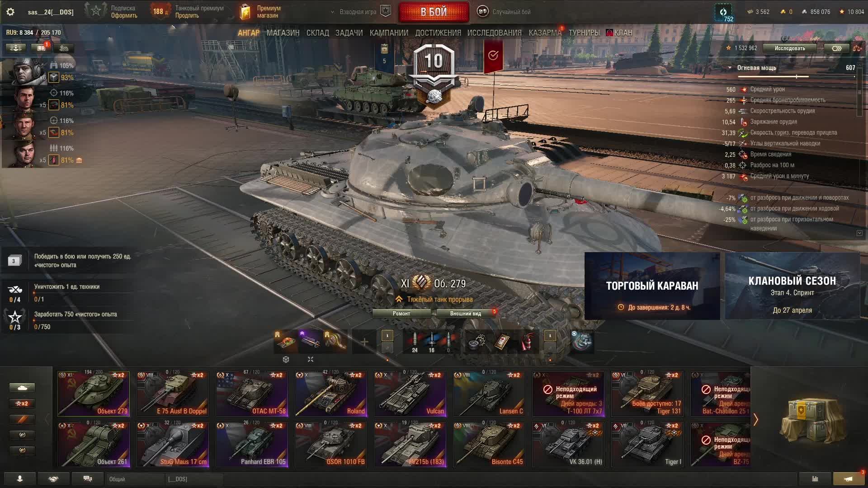868x488 pixels.
Task: Open the empty equipment slot with plus
Action: (364, 342)
